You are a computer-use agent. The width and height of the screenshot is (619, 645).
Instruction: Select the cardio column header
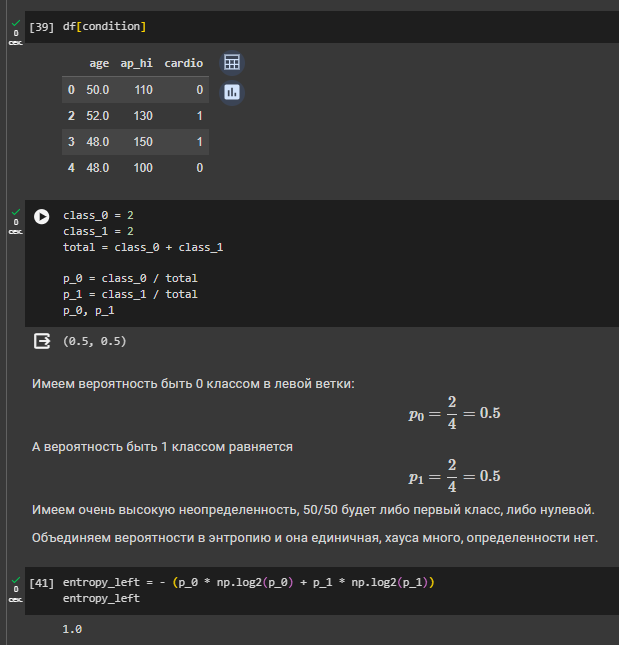click(183, 63)
